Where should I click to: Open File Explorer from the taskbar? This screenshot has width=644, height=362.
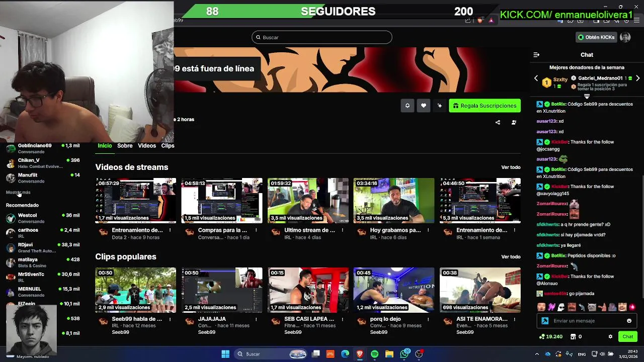click(x=389, y=354)
